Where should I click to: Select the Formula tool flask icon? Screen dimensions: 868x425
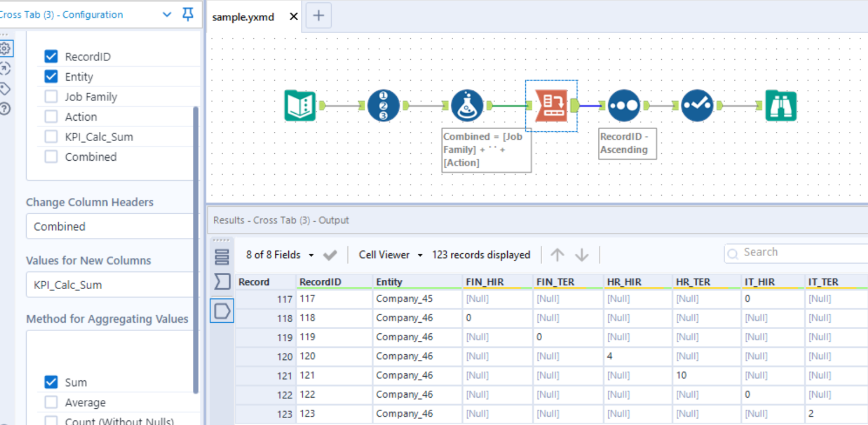coord(467,106)
